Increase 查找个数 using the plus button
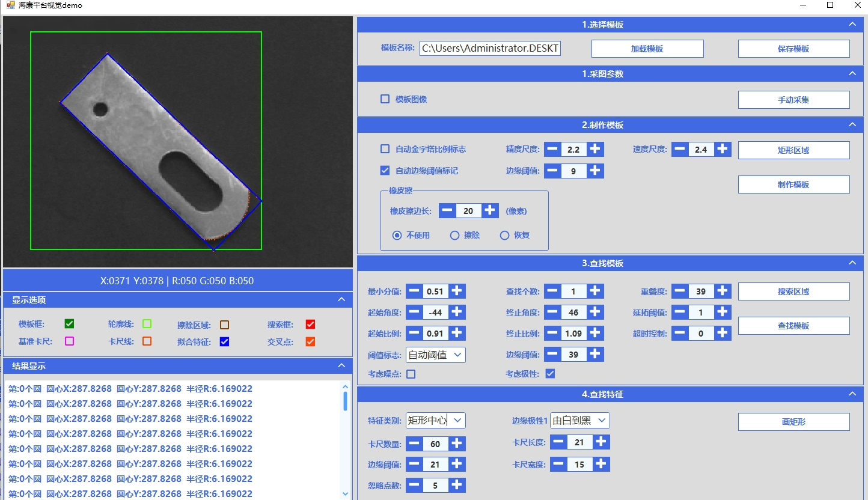The width and height of the screenshot is (868, 500). [x=595, y=291]
